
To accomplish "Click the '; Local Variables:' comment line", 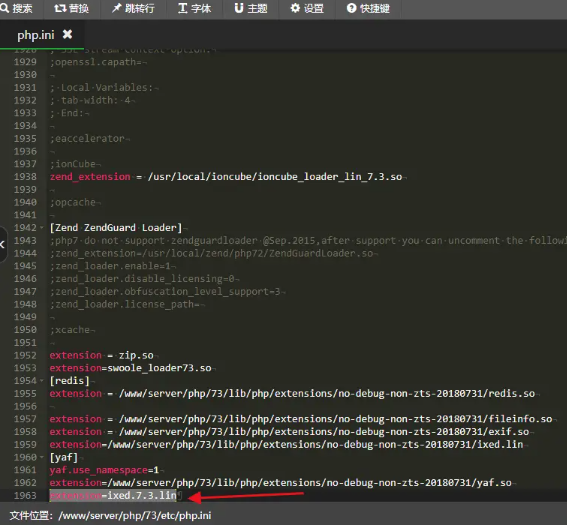I will click(x=101, y=88).
